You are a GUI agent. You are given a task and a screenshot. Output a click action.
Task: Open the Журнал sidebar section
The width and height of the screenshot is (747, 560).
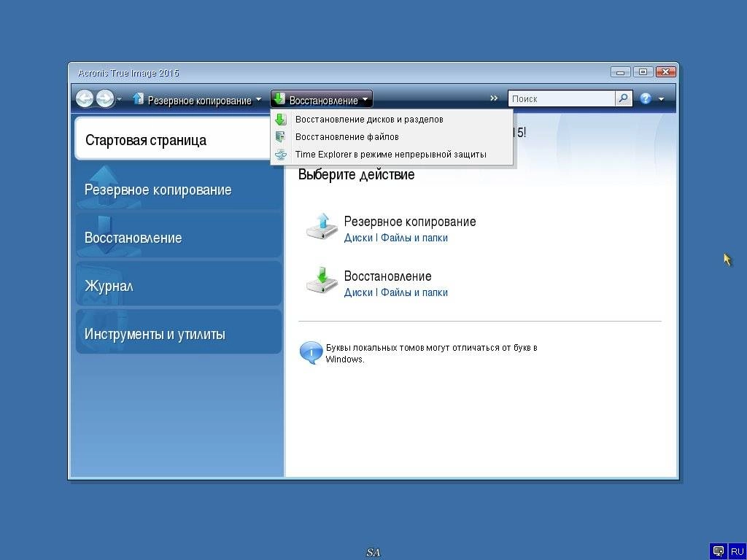pyautogui.click(x=179, y=285)
